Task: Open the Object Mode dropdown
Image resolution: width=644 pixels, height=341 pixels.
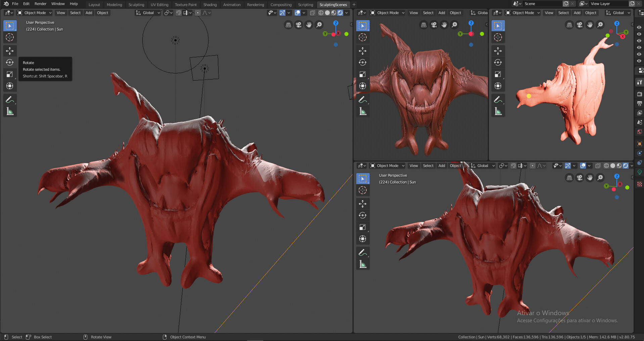Action: 34,13
